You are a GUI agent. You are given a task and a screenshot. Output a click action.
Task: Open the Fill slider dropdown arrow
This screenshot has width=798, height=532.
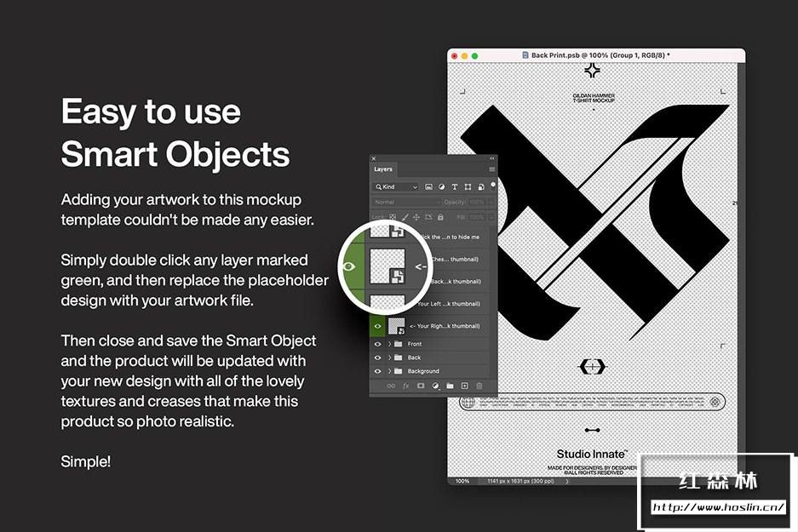tap(491, 217)
